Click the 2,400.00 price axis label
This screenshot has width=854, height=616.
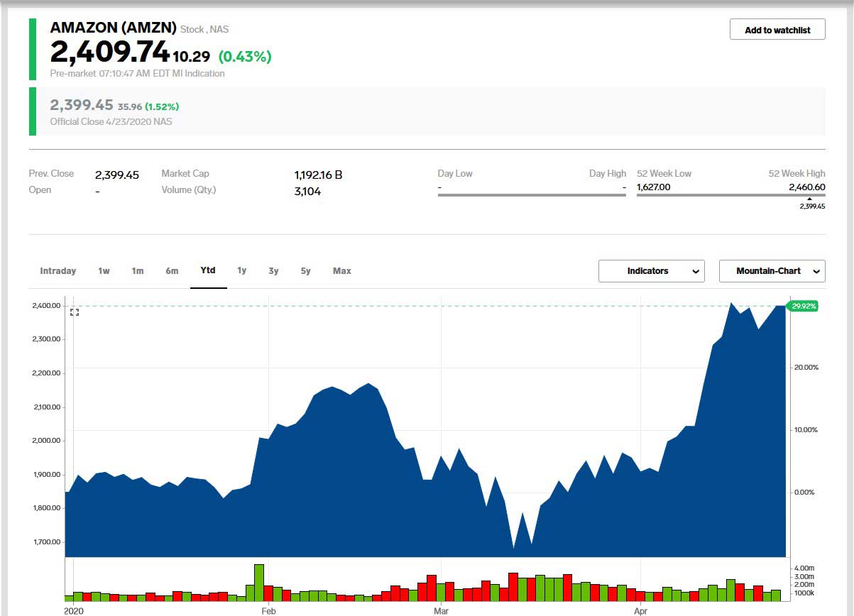click(45, 306)
